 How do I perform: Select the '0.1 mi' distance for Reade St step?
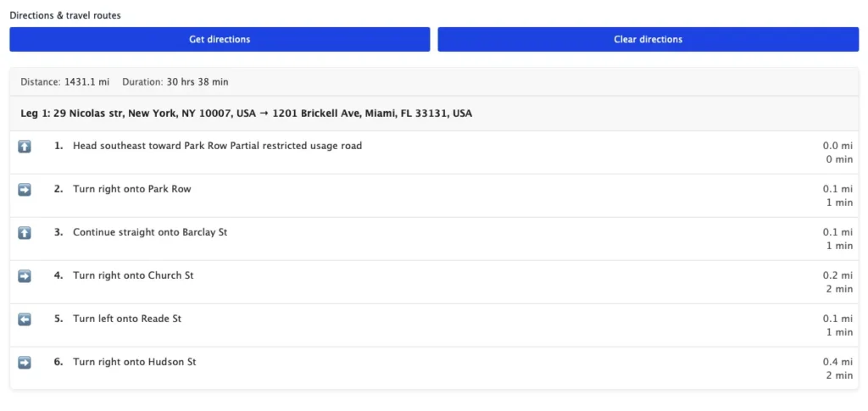[837, 319]
